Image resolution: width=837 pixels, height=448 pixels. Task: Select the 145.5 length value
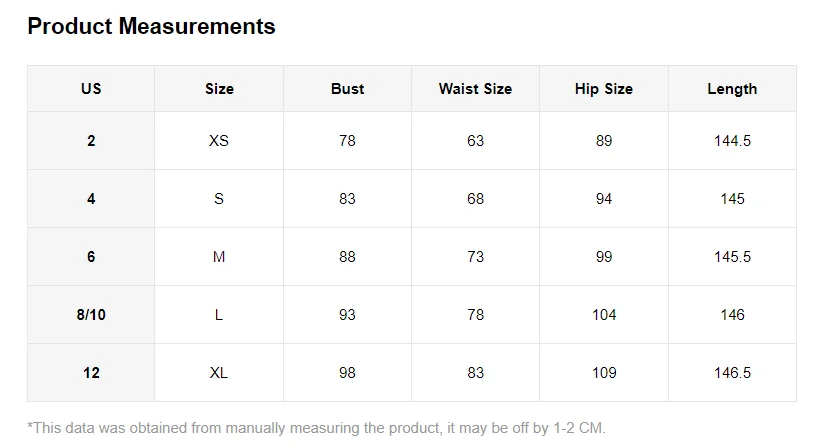(x=732, y=257)
